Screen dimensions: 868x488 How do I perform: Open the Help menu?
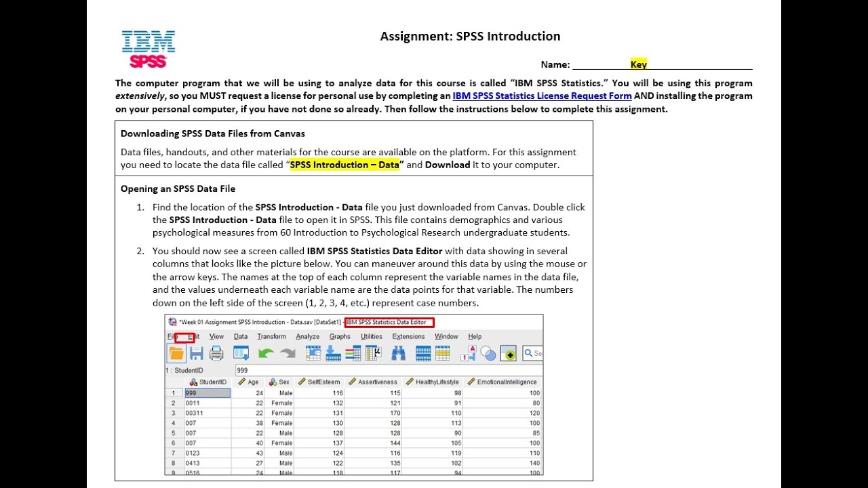[x=475, y=336]
